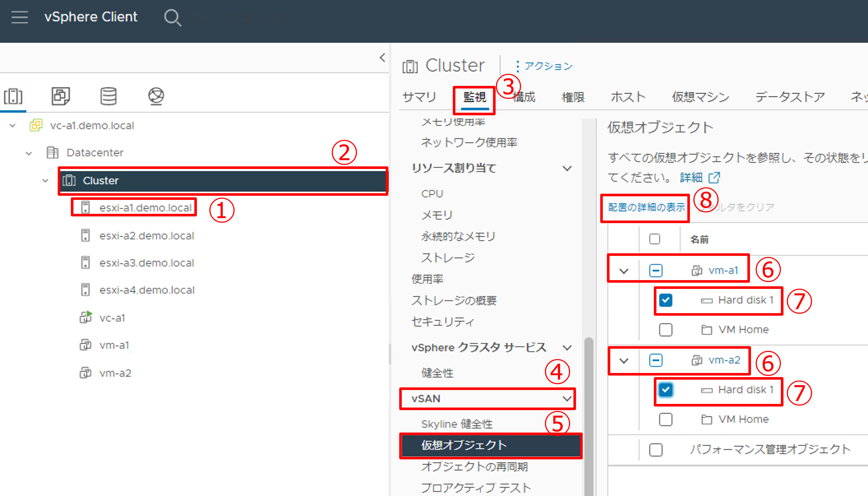Screen dimensions: 868x496
Task: Collapse the Datacenter tree node
Action: click(29, 153)
